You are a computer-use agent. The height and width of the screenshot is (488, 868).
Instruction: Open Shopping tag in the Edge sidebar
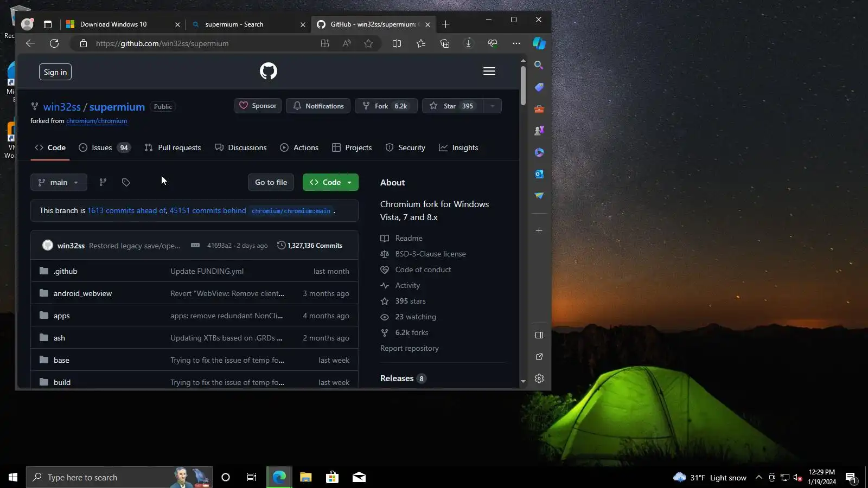(x=539, y=87)
